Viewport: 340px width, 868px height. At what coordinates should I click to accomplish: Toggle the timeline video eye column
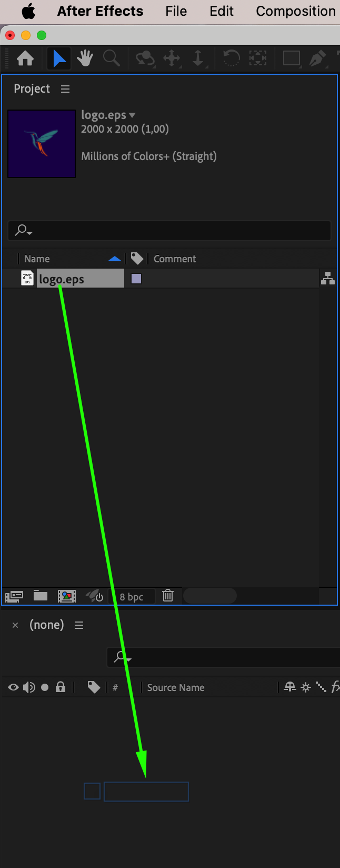click(x=13, y=687)
